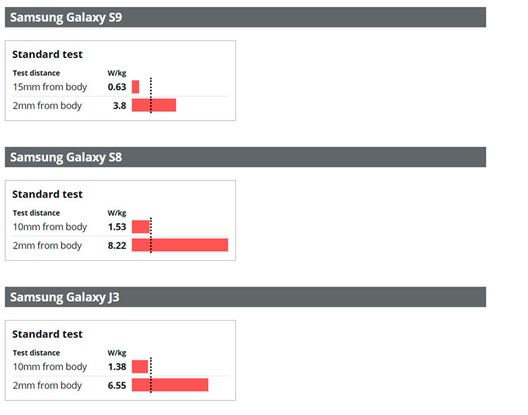Click the Samsung Galaxy S8 header bar

click(245, 157)
